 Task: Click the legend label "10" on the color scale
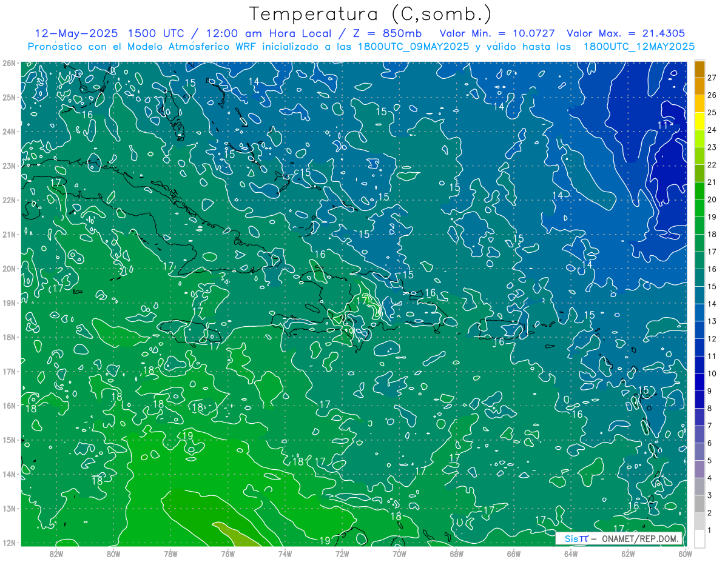712,373
